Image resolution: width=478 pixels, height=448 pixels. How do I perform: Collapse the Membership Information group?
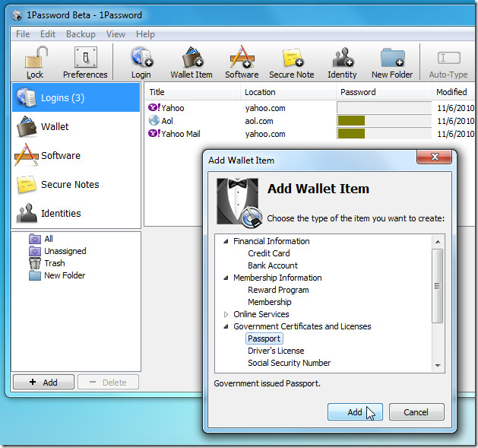click(226, 278)
